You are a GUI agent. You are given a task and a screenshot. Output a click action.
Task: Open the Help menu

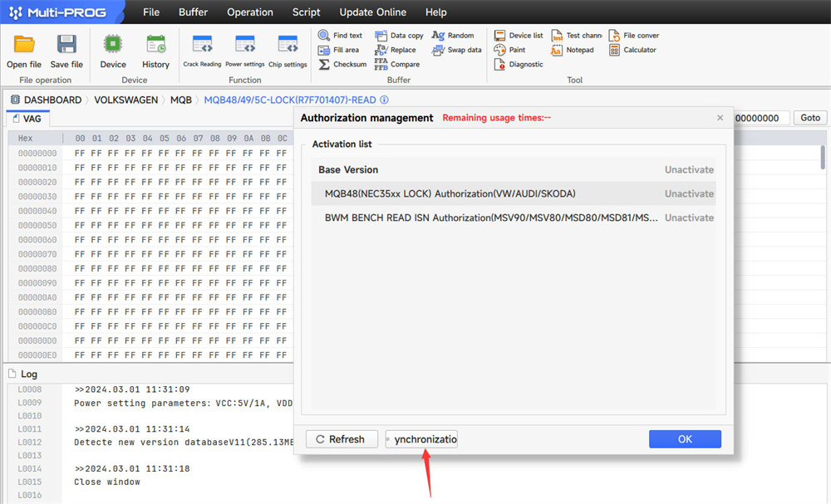[x=435, y=12]
